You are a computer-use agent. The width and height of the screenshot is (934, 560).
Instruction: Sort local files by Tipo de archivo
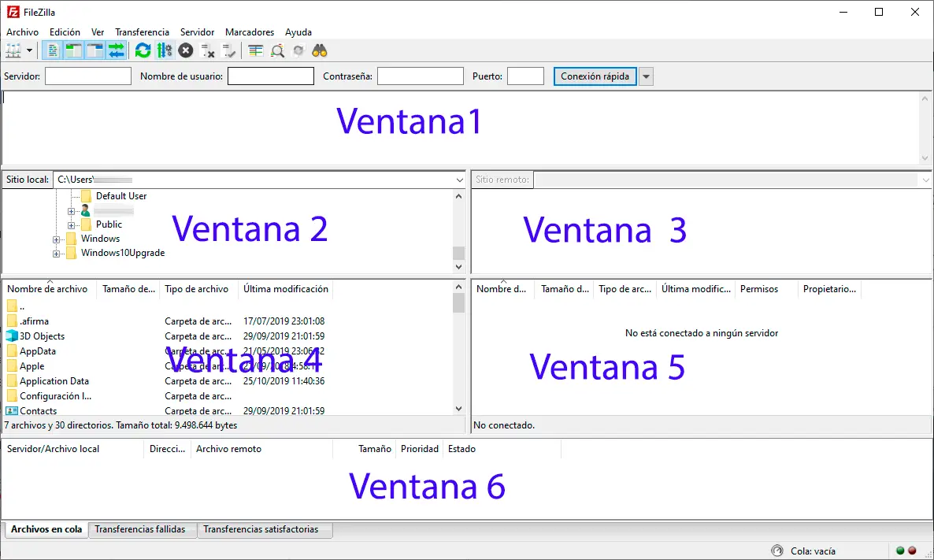tap(197, 289)
